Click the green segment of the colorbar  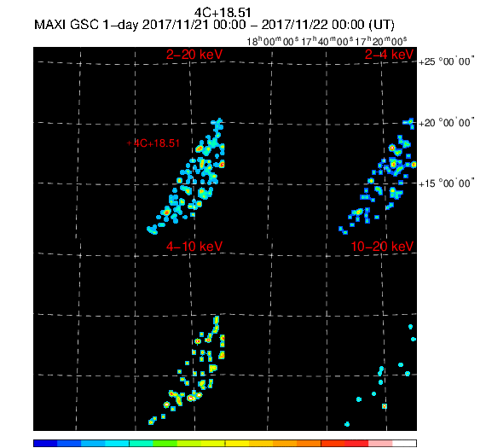[x=165, y=443]
